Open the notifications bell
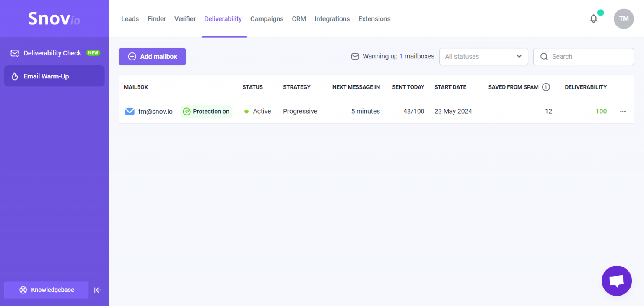The image size is (644, 306). coord(593,19)
